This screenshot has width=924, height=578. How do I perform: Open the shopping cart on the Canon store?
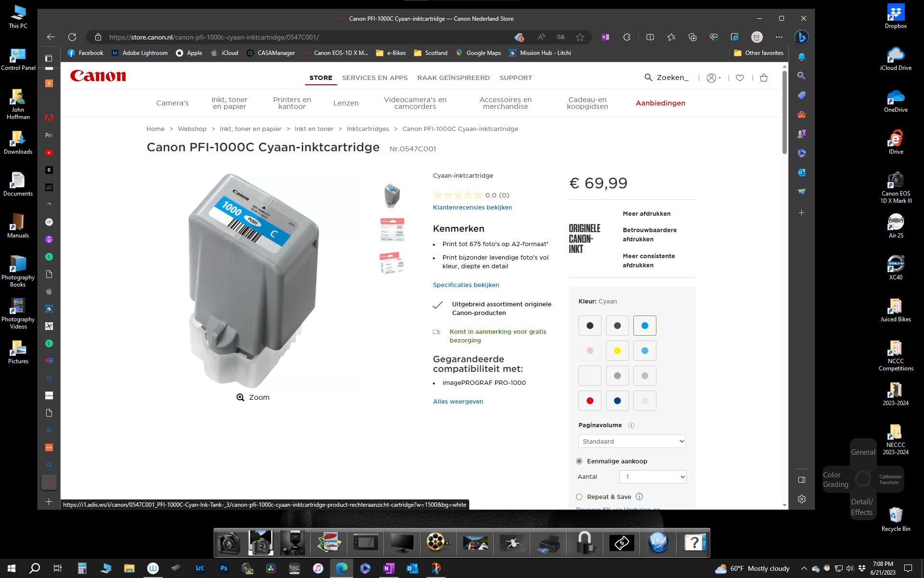coord(763,78)
